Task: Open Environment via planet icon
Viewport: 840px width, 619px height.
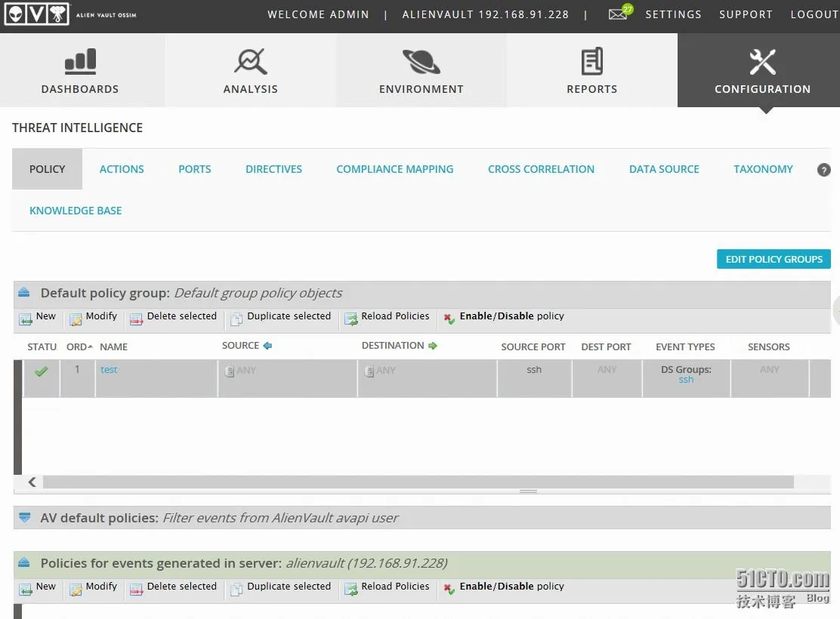Action: (x=421, y=61)
